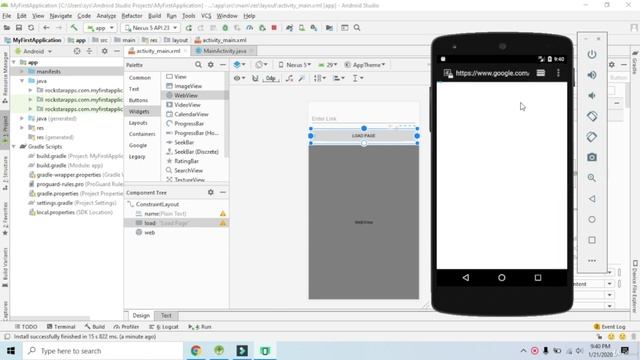The height and width of the screenshot is (360, 640).
Task: Collapse the Gradle Scripts node
Action: coord(15,147)
